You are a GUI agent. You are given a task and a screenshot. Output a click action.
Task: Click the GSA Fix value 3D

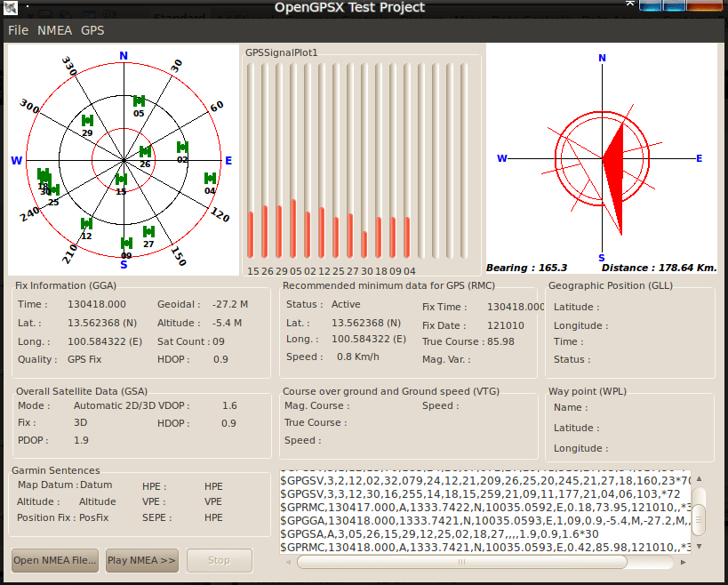(80, 422)
